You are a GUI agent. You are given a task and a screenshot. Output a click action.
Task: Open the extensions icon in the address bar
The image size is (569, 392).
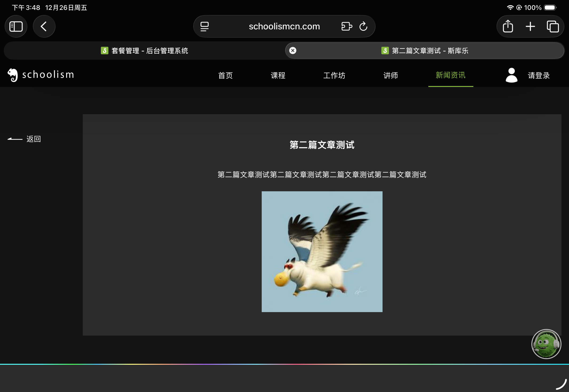347,26
